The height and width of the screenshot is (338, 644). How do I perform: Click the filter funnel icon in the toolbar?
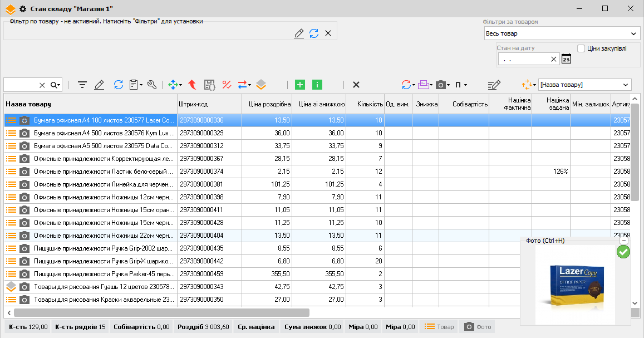pyautogui.click(x=82, y=85)
